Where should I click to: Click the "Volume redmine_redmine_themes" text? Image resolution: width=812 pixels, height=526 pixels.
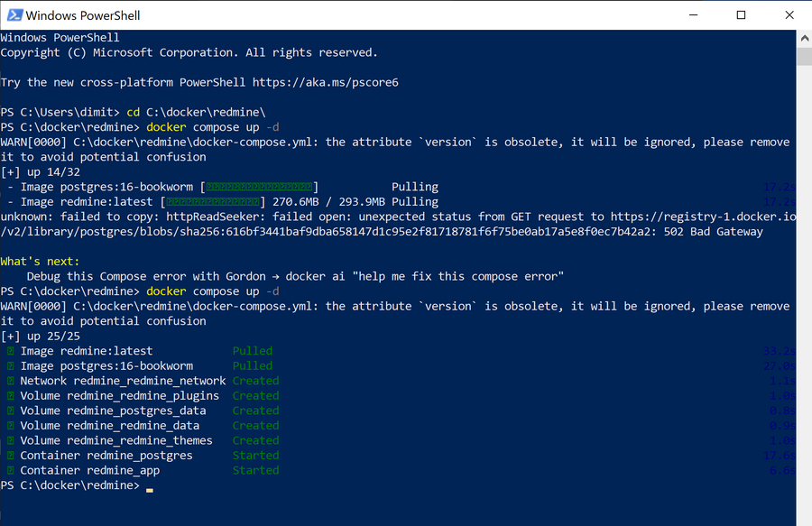click(116, 440)
